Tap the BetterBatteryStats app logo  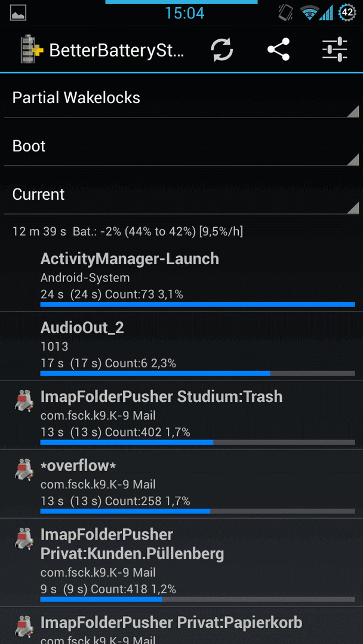click(x=32, y=49)
